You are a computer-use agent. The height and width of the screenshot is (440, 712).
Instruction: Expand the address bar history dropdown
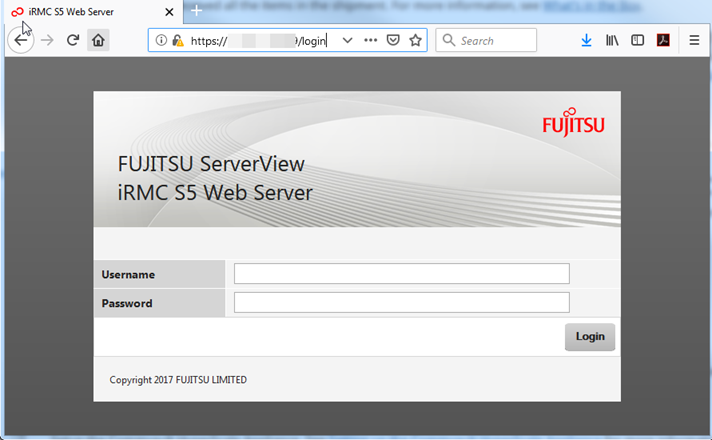pyautogui.click(x=347, y=40)
